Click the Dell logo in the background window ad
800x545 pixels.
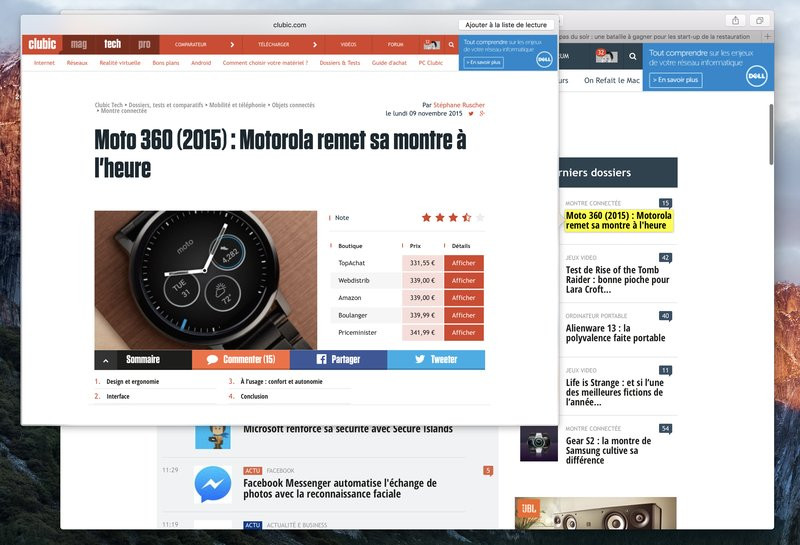[x=756, y=76]
